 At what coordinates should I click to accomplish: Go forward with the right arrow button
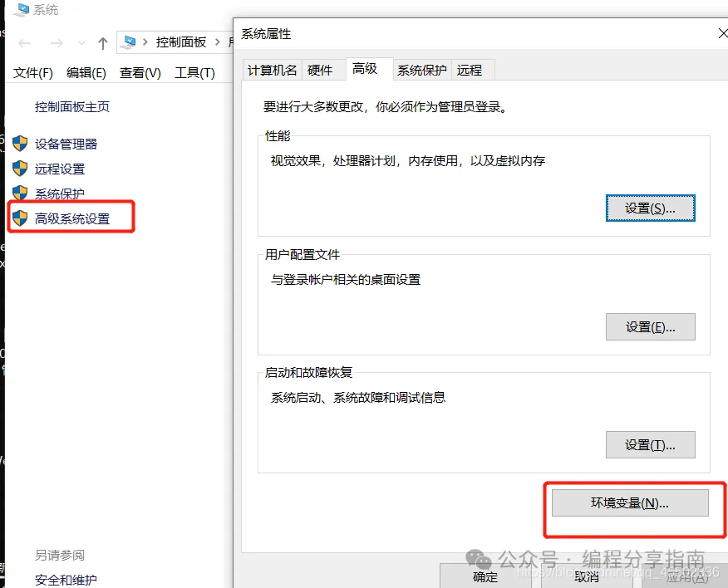click(x=57, y=44)
